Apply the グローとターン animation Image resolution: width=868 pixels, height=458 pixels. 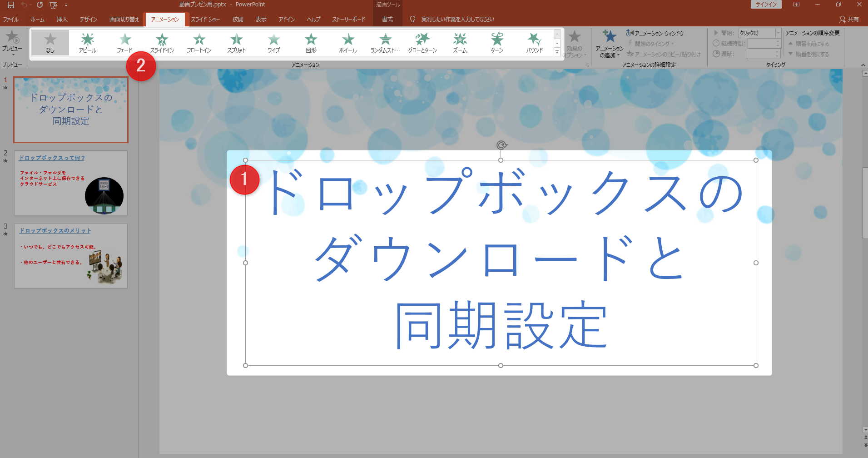pos(423,43)
